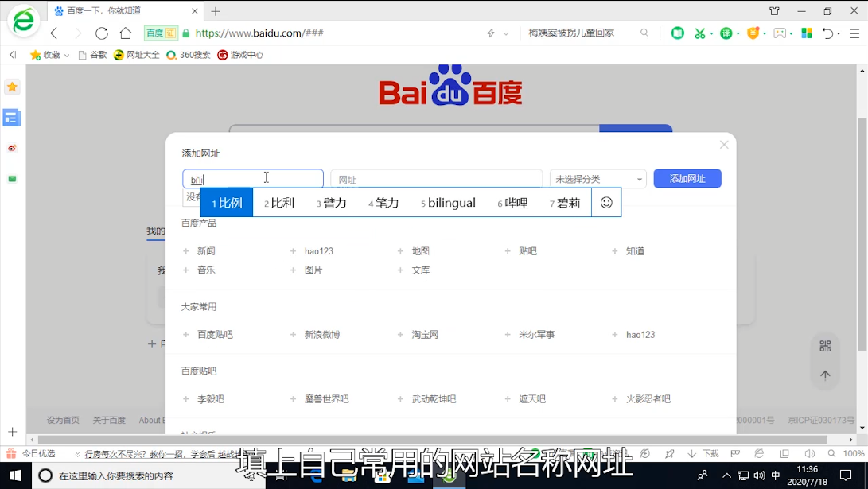Open the 网址大全 bookmark
The image size is (868, 489).
point(136,55)
